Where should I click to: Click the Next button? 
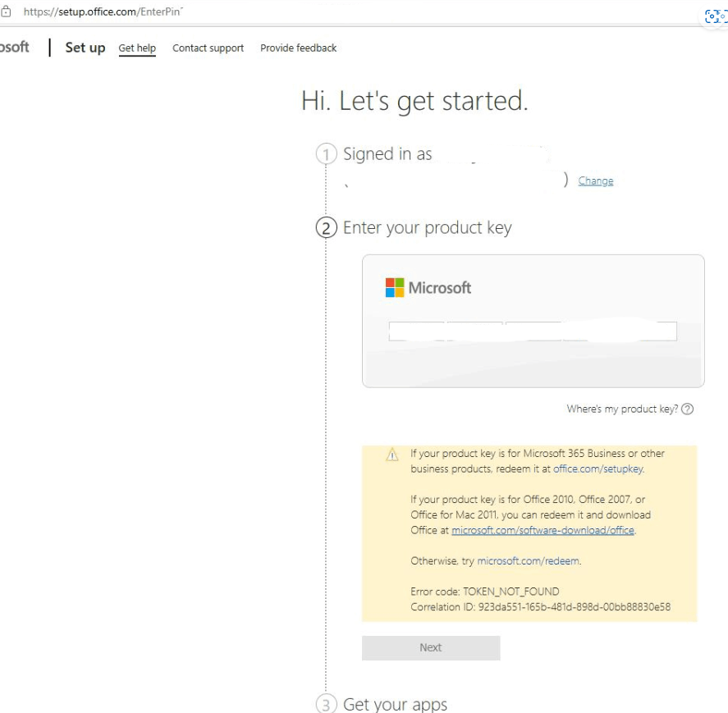431,647
